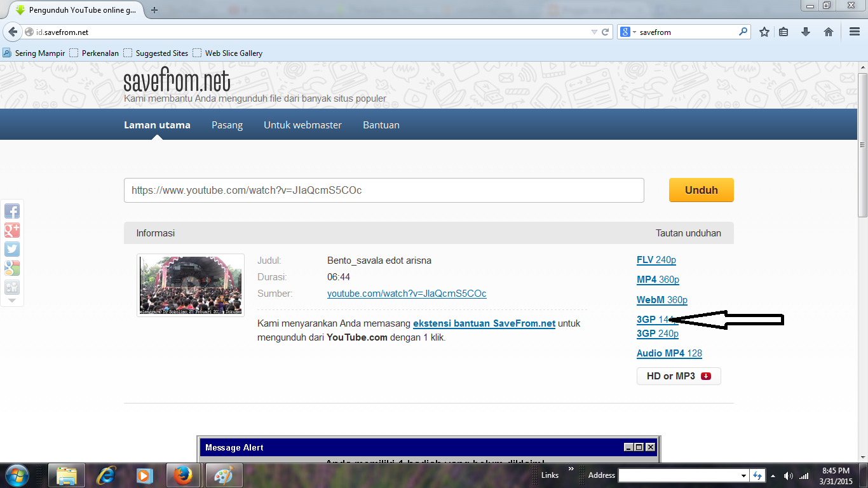Click the Show desktop button on the taskbar
This screenshot has width=868, height=488.
click(864, 475)
